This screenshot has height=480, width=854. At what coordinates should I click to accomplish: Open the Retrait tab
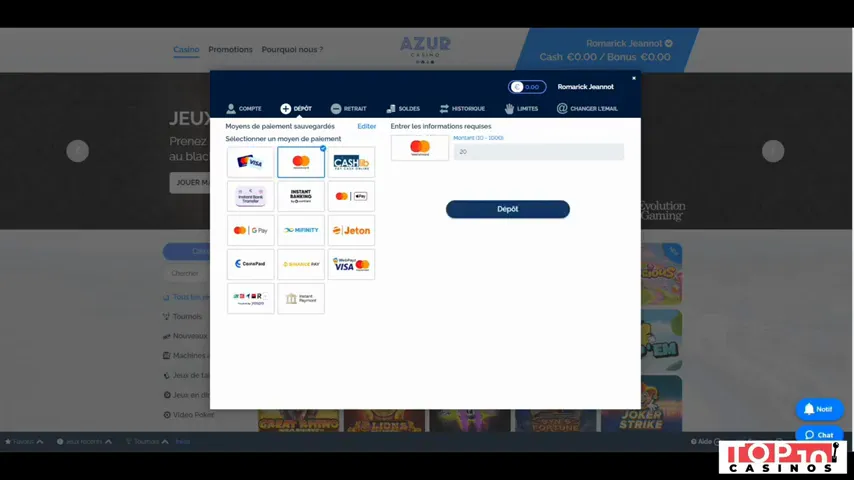[349, 108]
